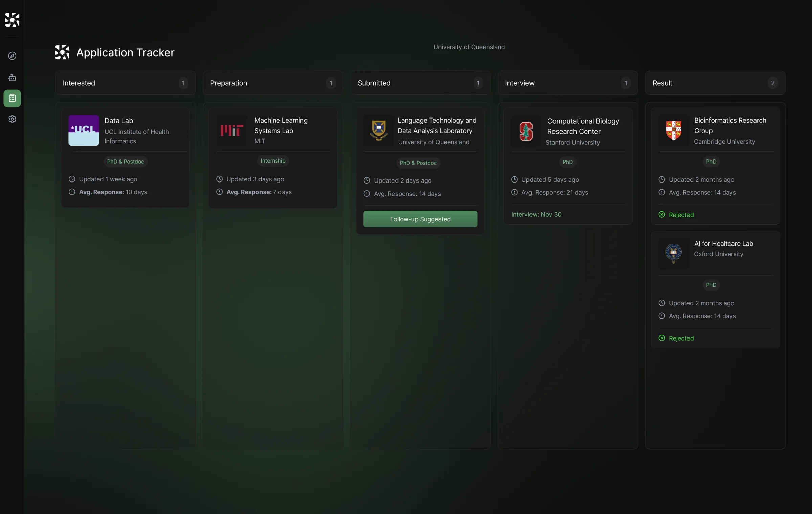
Task: Click the Oxford University crest logo
Action: point(674,254)
